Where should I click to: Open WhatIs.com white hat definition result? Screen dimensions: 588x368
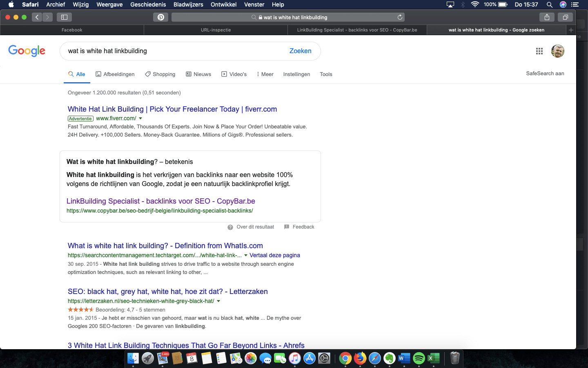point(165,246)
